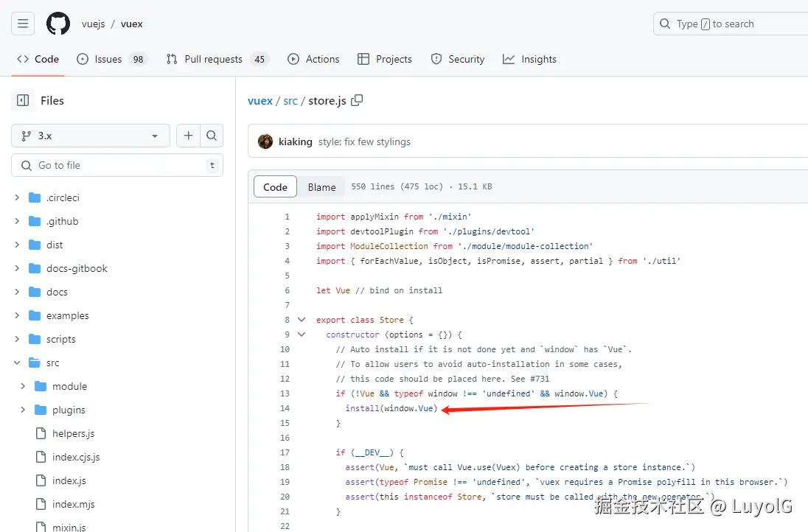The height and width of the screenshot is (532, 808).
Task: Expand the dist folder chevron
Action: [x=17, y=245]
